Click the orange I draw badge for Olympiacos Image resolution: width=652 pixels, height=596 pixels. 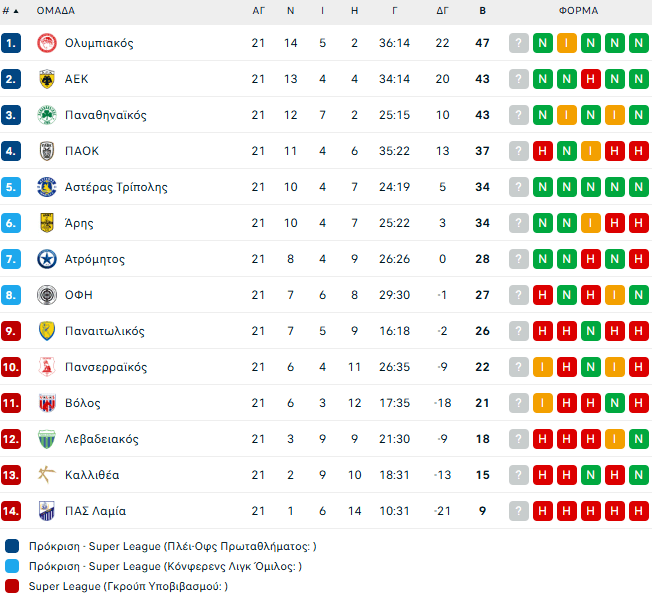pyautogui.click(x=566, y=43)
